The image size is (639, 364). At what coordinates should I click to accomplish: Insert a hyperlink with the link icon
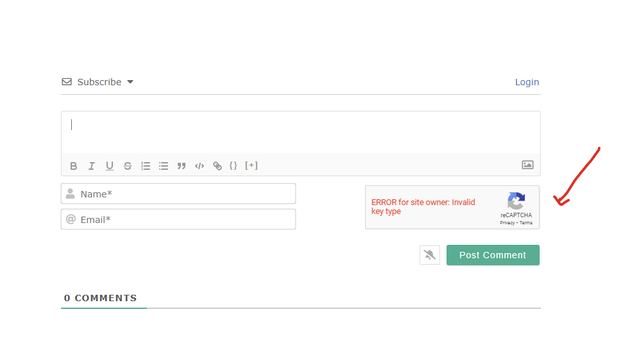(x=217, y=166)
